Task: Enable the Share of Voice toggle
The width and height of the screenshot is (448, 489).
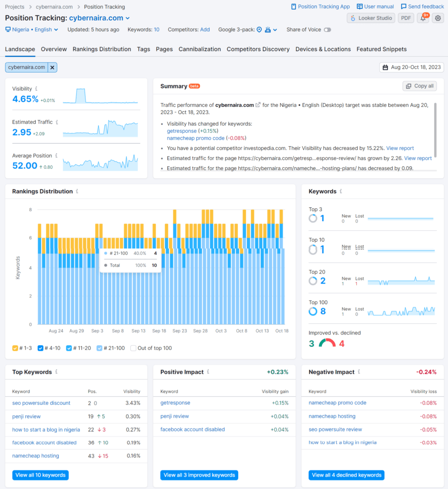Action: coord(327,30)
